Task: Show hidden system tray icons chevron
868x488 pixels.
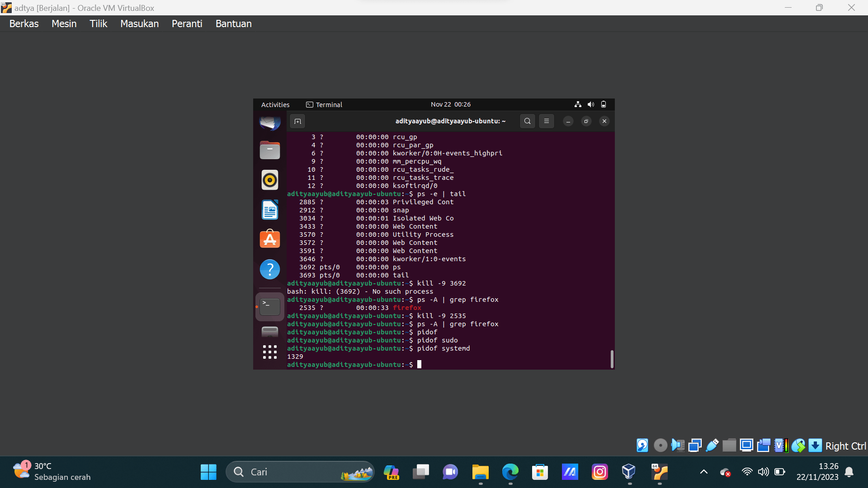Action: click(703, 472)
